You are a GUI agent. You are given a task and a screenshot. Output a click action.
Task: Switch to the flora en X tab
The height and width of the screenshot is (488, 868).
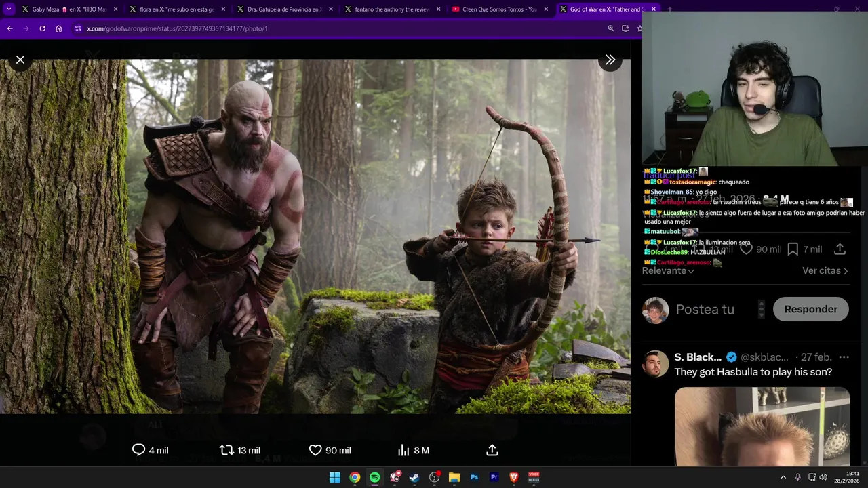[176, 9]
